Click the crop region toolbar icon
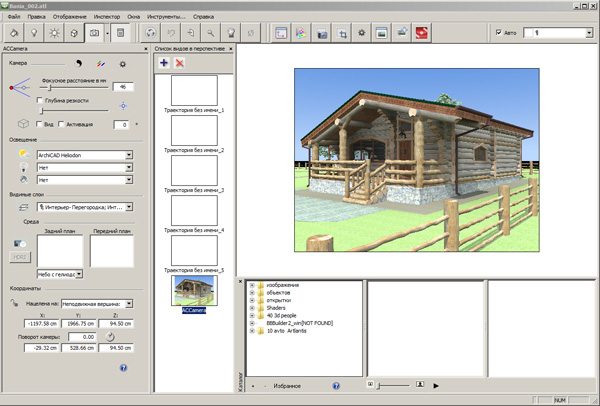 point(343,34)
